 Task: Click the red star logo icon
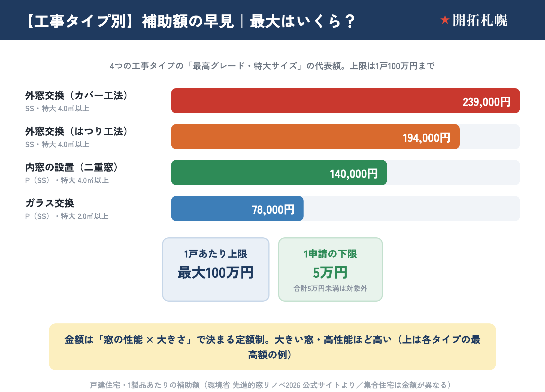click(445, 20)
